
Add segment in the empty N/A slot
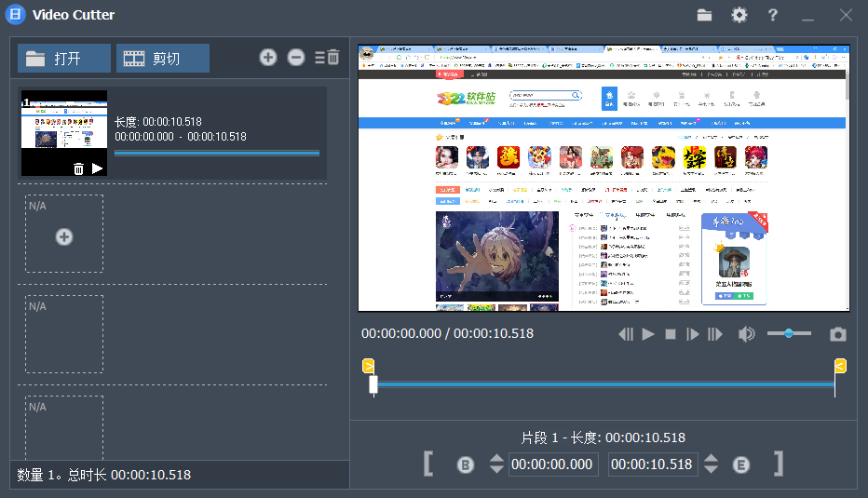(x=64, y=236)
